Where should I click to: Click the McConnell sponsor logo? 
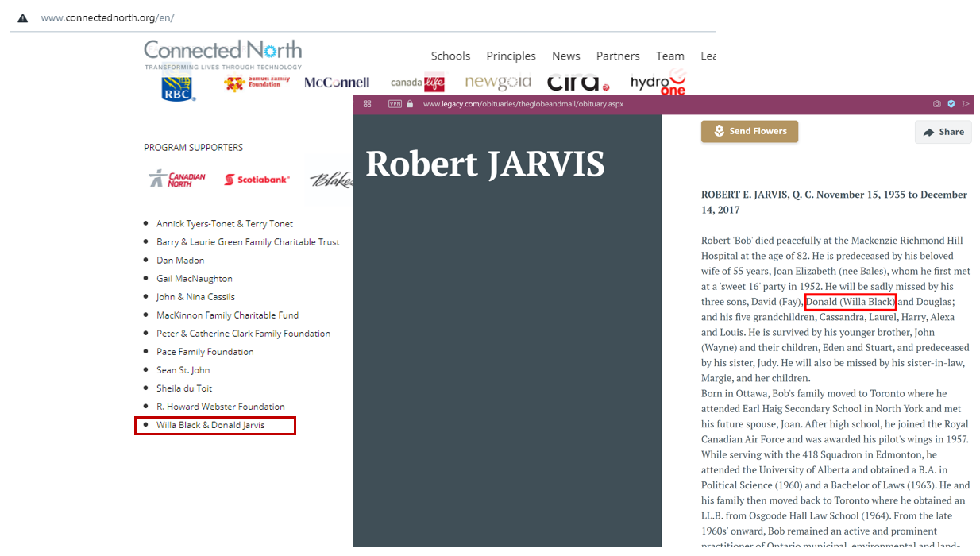point(337,83)
